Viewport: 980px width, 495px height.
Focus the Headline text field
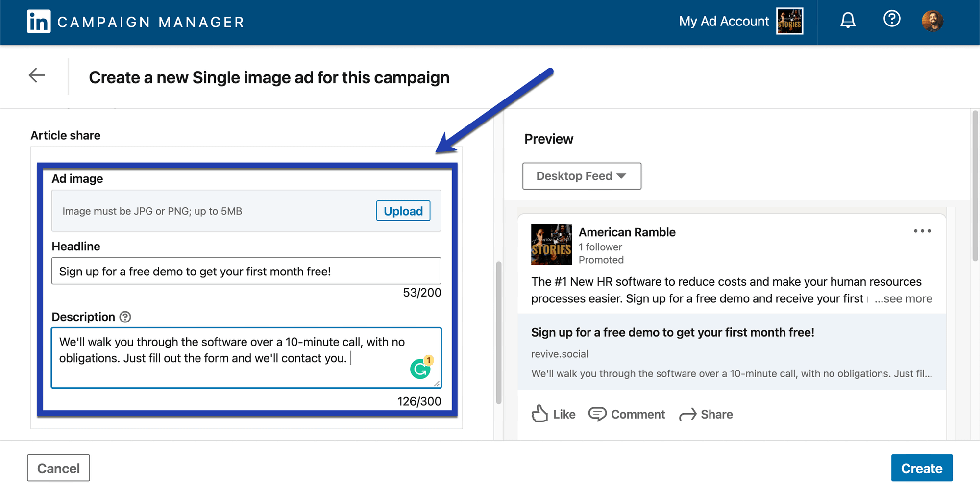coord(246,271)
